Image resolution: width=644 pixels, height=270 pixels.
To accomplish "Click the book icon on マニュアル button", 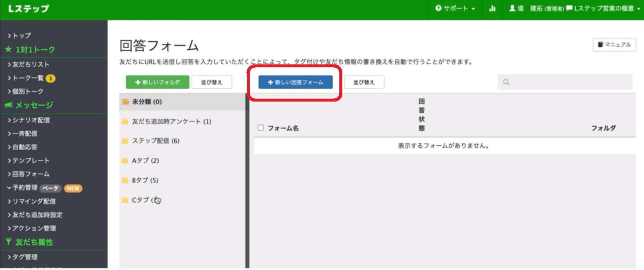I will coord(600,45).
